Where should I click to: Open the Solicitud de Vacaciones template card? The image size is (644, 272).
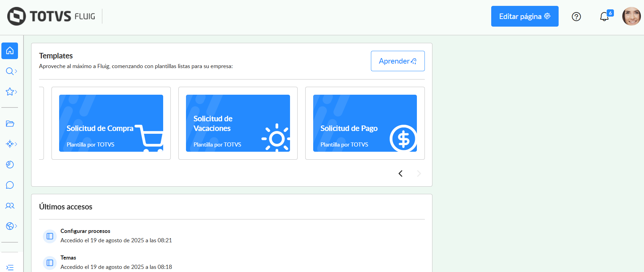[238, 123]
